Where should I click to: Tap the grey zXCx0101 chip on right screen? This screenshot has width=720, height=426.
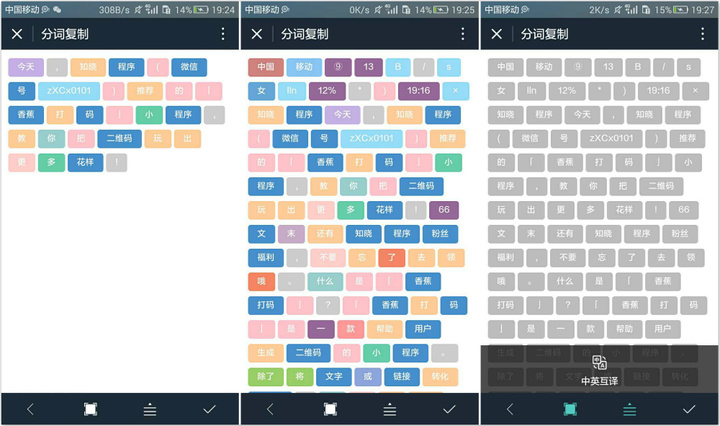(x=611, y=139)
